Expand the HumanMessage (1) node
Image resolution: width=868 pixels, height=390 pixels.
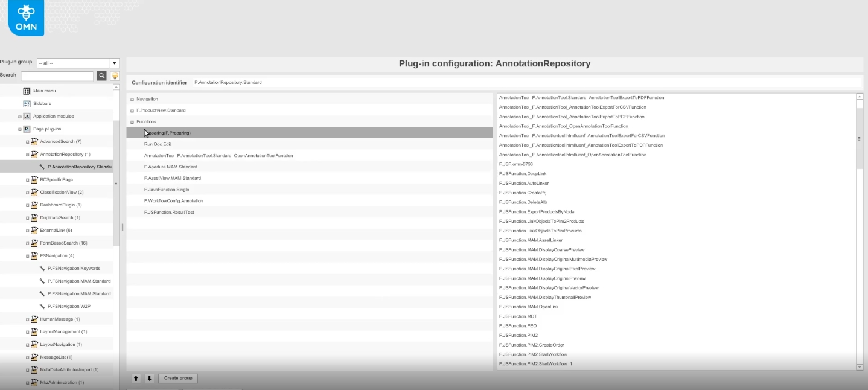tap(28, 319)
